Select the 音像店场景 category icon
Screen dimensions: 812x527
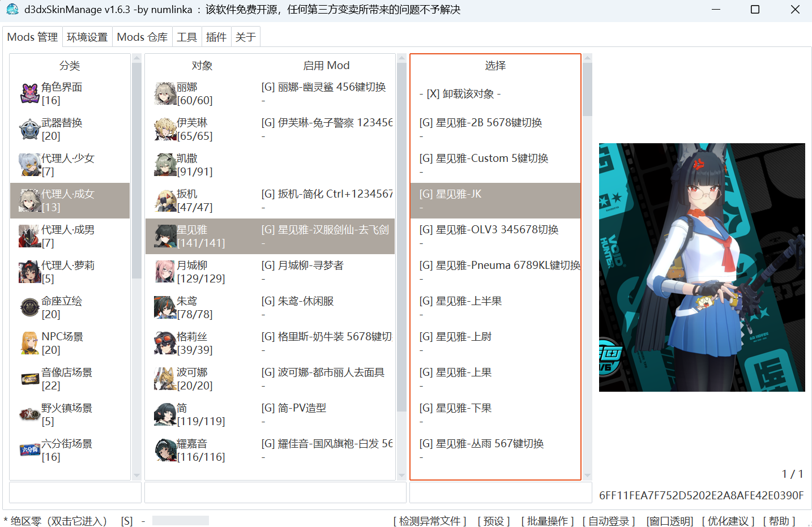pyautogui.click(x=29, y=379)
